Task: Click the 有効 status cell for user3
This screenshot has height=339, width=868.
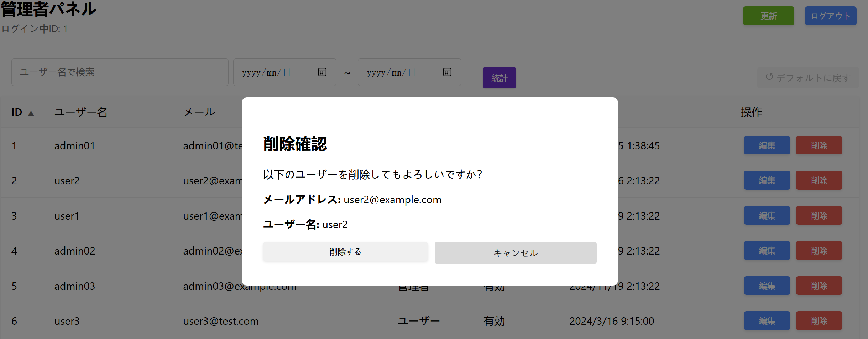Action: click(x=494, y=321)
